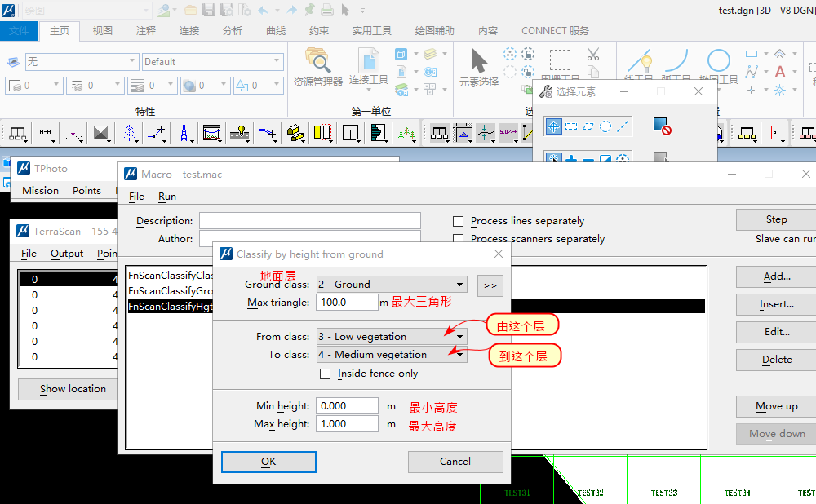816x504 pixels.
Task: Open the Macro window File menu
Action: (x=136, y=196)
